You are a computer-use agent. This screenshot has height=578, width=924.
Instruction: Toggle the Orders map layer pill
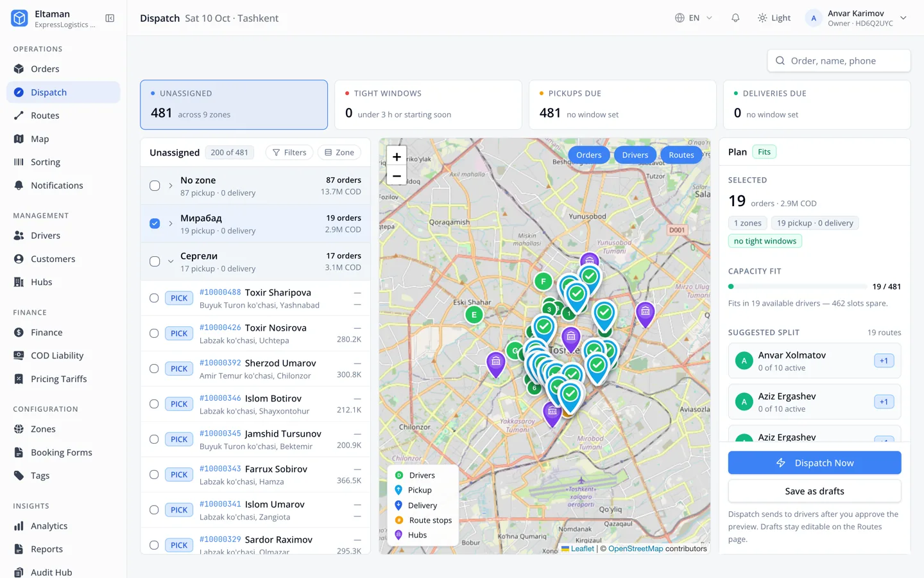coord(589,155)
